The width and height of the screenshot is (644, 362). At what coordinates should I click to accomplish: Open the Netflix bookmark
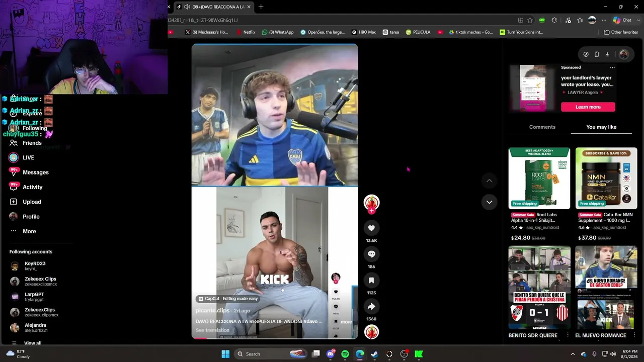(x=246, y=32)
